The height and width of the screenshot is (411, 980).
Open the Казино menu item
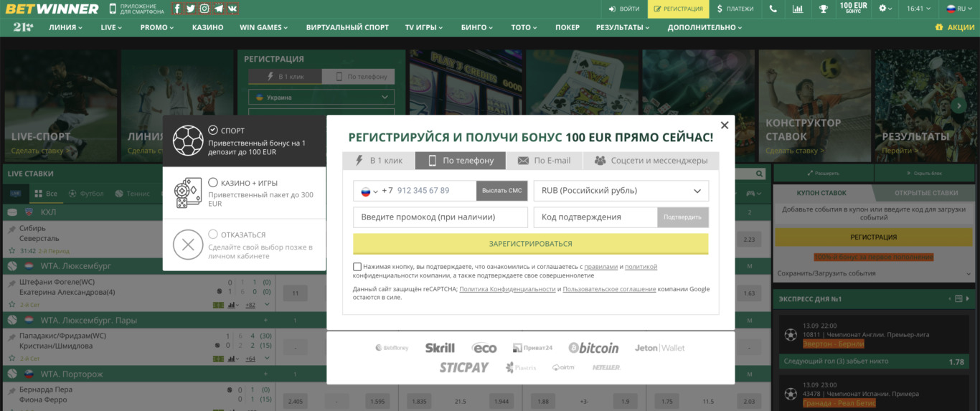[207, 27]
